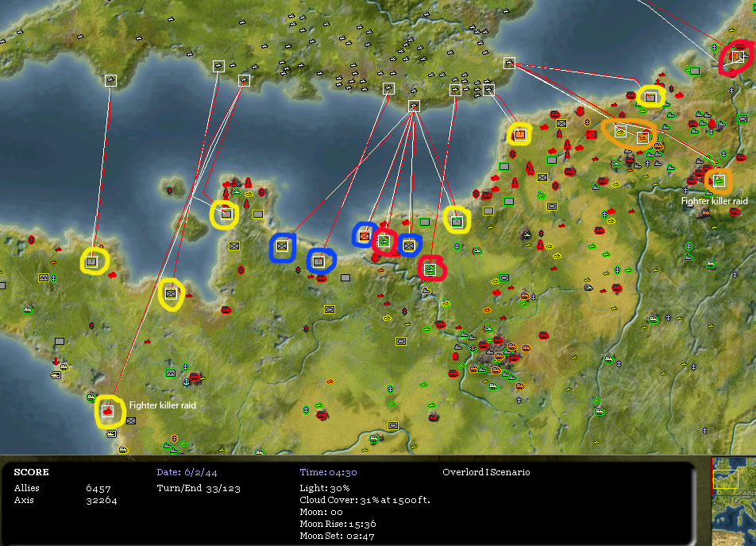The width and height of the screenshot is (756, 546).
Task: Click the solid red crossed-box unit icon
Action: point(592,134)
